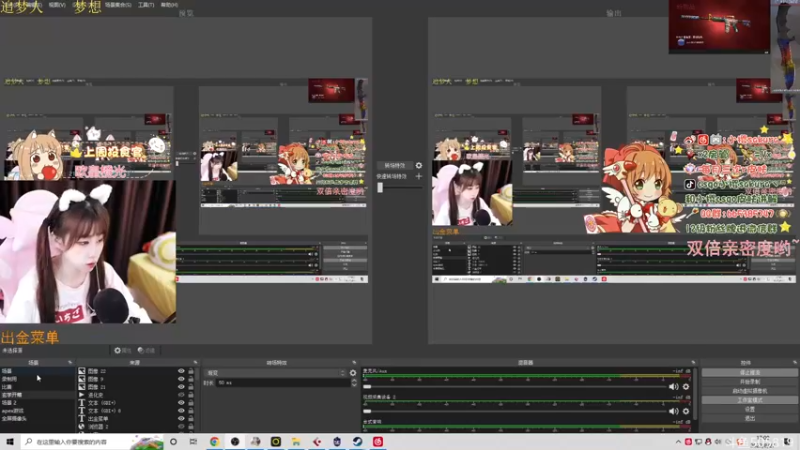Click lock icon of 文本 (GDI+) source
This screenshot has width=800, height=450.
pyautogui.click(x=191, y=403)
